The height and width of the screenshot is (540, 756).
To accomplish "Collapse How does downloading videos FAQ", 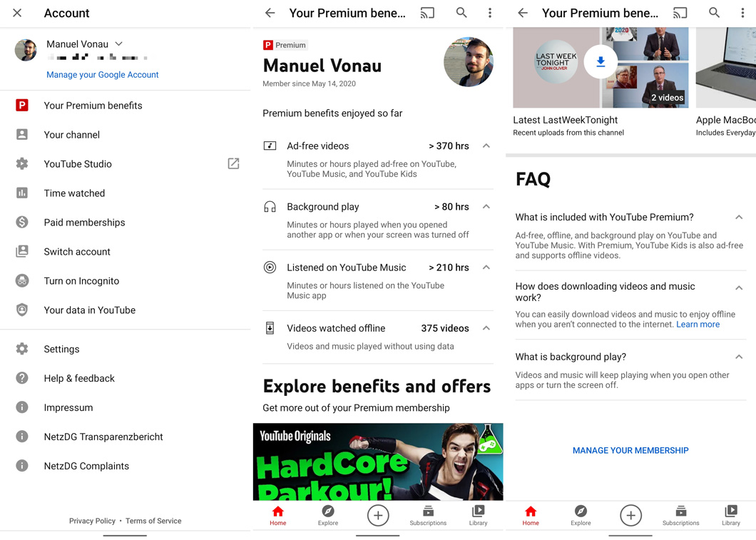I will (739, 288).
